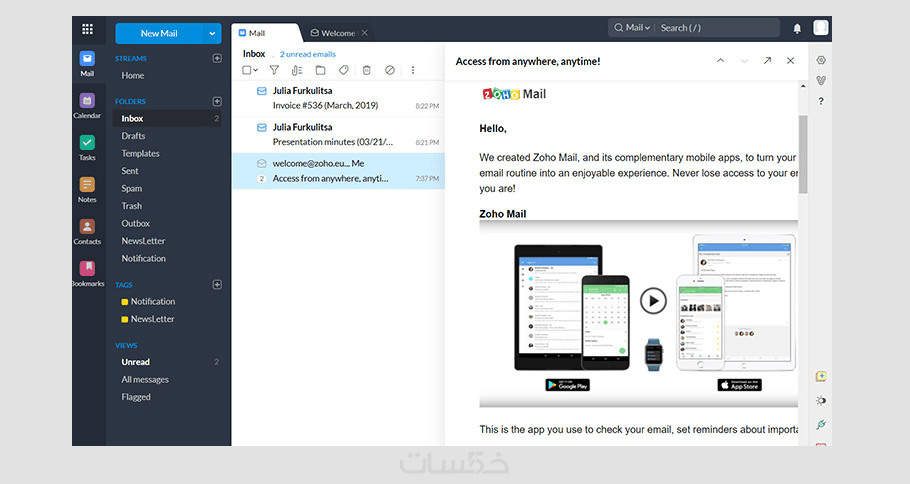The width and height of the screenshot is (910, 484).
Task: Open the Trash folder
Action: 131,205
